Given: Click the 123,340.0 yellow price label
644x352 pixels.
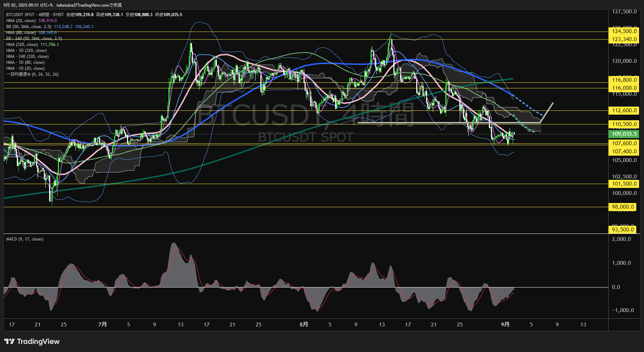Looking at the screenshot, I should [624, 39].
